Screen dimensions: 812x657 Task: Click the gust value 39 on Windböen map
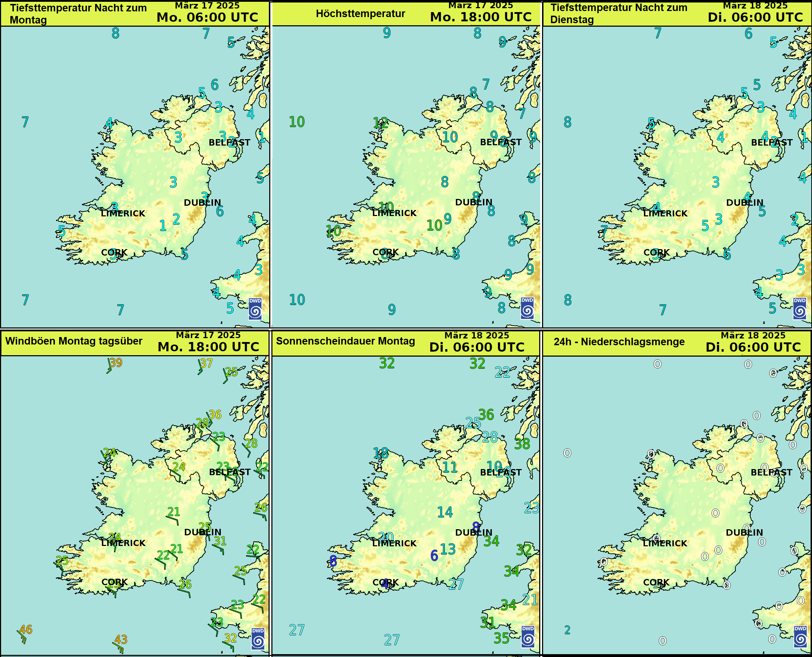coord(116,363)
